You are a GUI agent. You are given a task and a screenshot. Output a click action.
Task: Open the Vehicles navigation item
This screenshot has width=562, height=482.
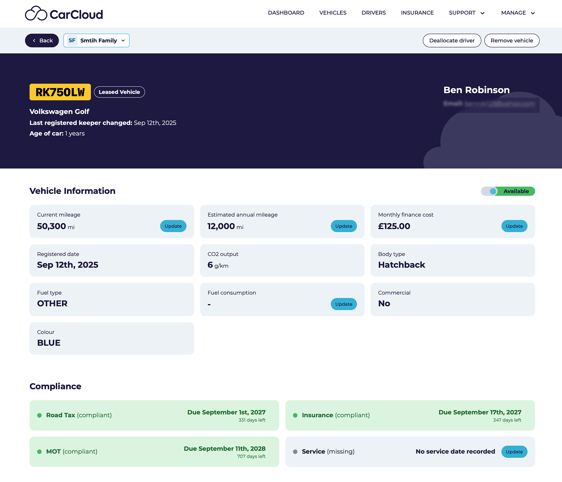point(333,13)
